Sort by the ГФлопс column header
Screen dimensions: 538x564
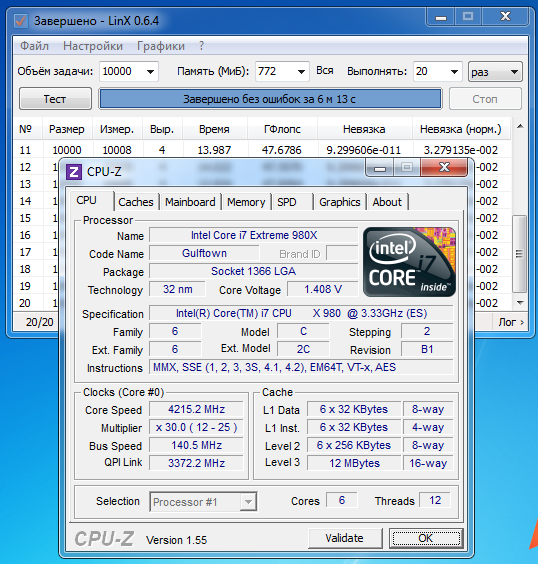pos(282,129)
